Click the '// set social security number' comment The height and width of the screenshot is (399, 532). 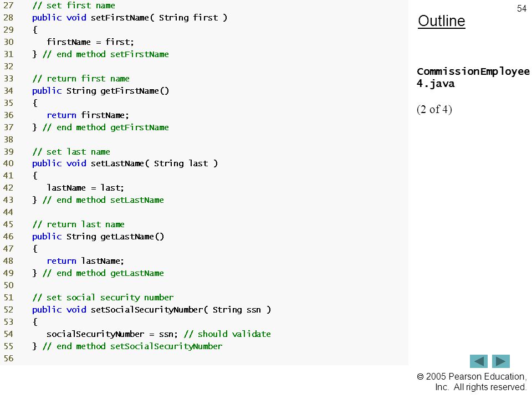tap(103, 298)
